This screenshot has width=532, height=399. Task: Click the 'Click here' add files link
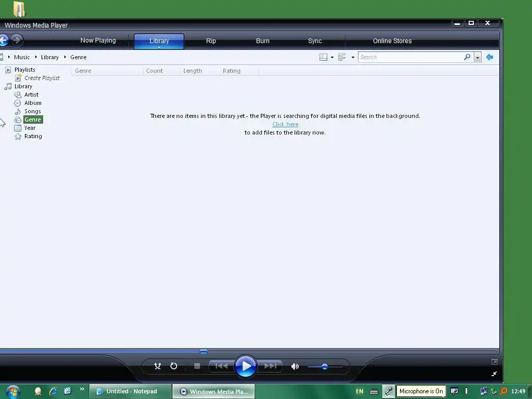[285, 124]
